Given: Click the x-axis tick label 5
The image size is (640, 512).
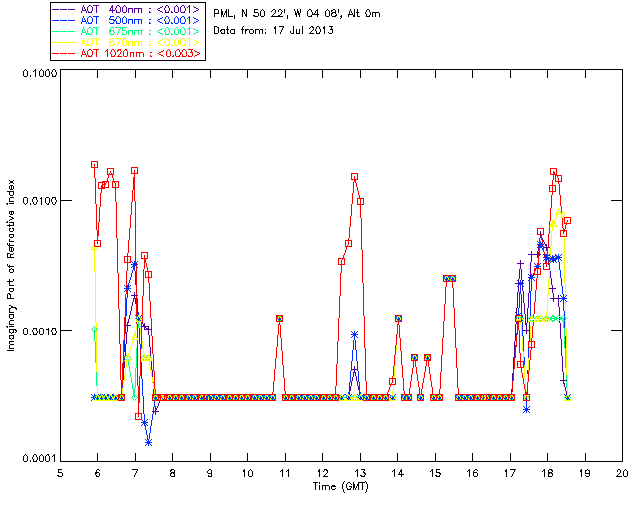Looking at the screenshot, I should 60,473.
